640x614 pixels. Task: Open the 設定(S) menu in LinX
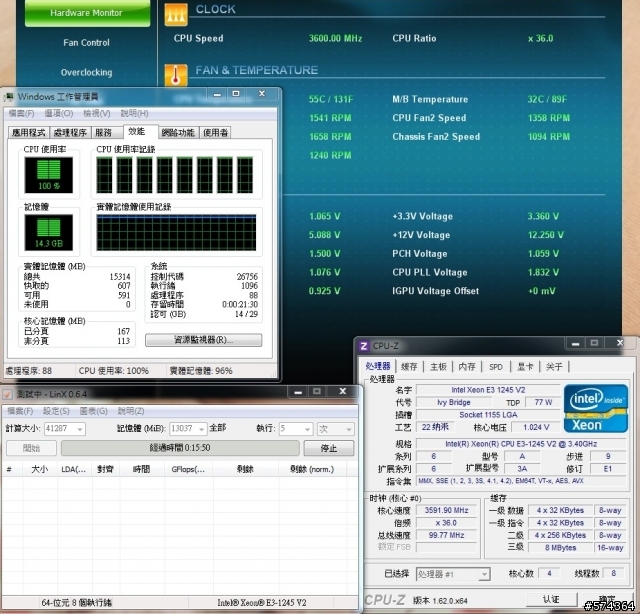(56, 411)
